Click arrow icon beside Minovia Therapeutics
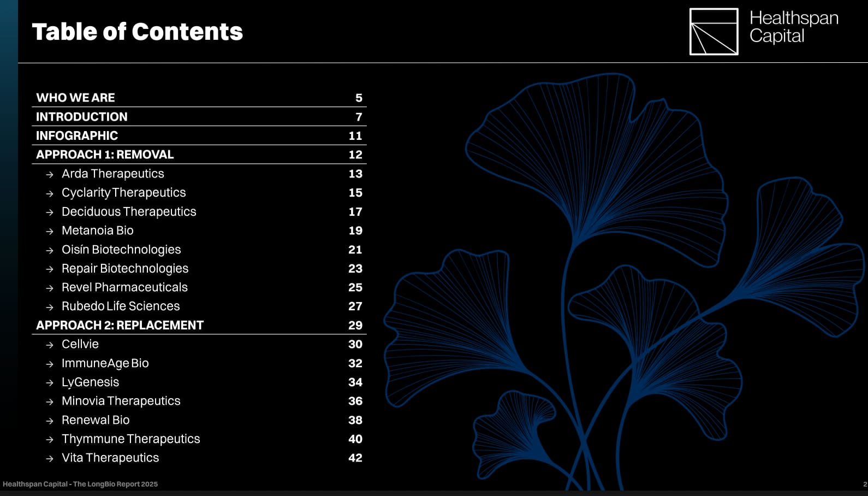868x496 pixels. (x=50, y=402)
